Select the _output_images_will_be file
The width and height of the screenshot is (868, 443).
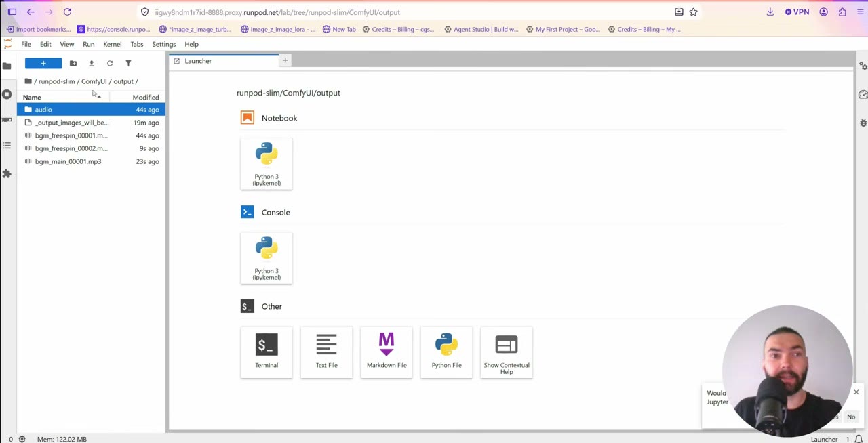pyautogui.click(x=91, y=123)
